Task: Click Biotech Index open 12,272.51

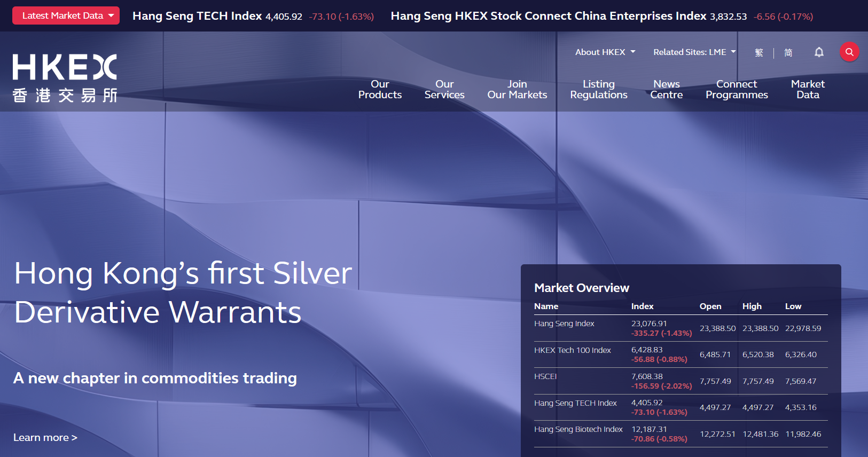Action: [x=718, y=434]
